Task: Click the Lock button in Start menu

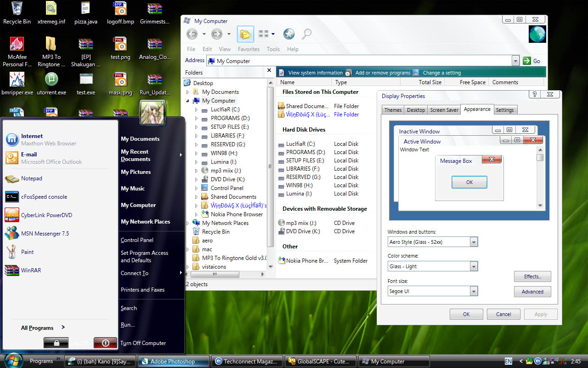Action: point(56,343)
